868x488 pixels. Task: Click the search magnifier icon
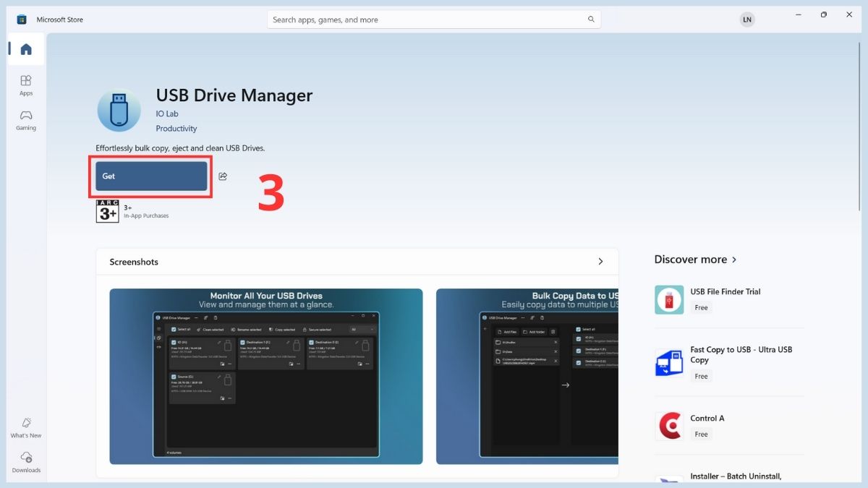point(591,20)
